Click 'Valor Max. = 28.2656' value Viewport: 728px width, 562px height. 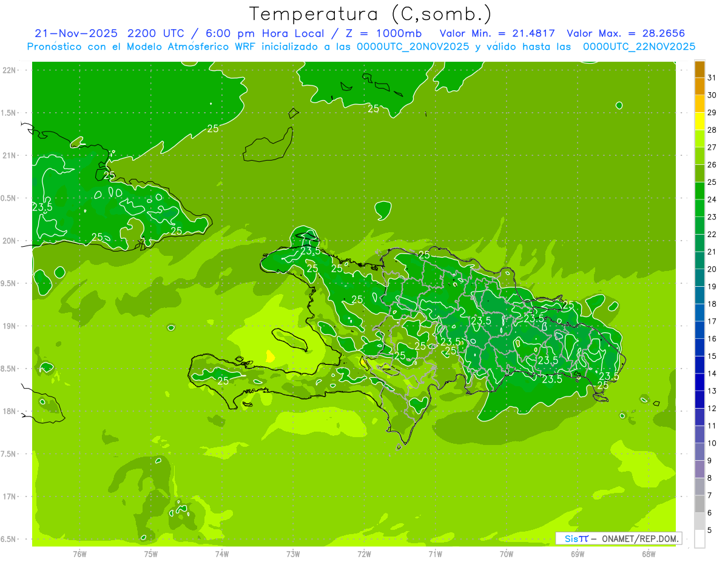(625, 33)
